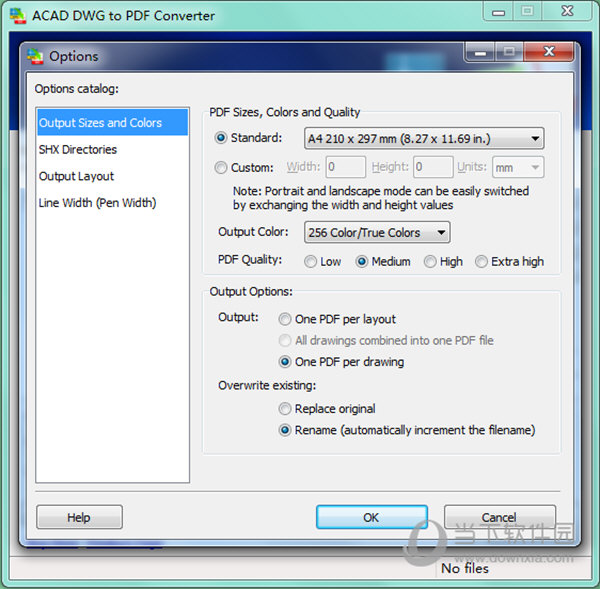600x589 pixels.
Task: Click the Help button
Action: tap(79, 517)
